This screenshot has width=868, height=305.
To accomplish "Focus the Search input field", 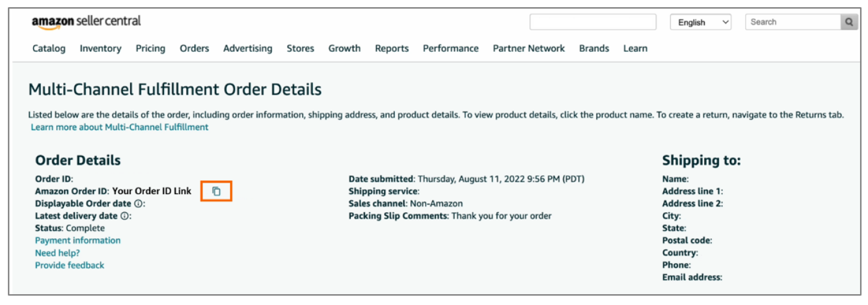I will (793, 22).
